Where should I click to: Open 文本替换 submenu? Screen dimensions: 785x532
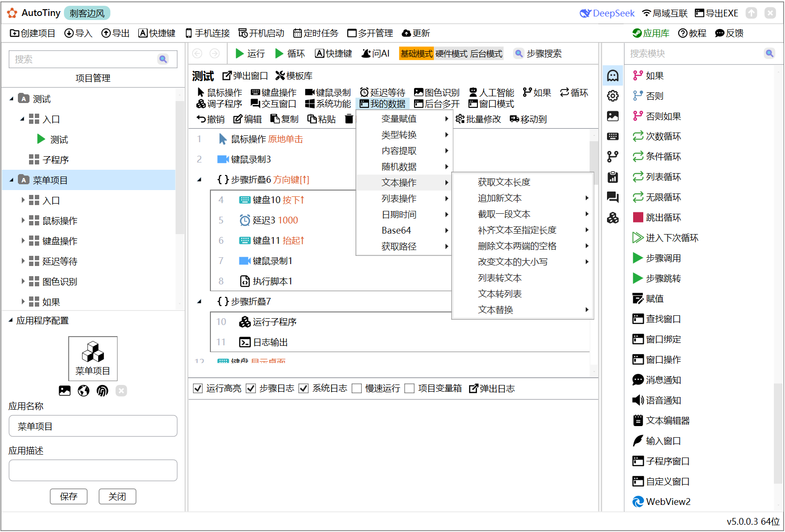point(522,310)
